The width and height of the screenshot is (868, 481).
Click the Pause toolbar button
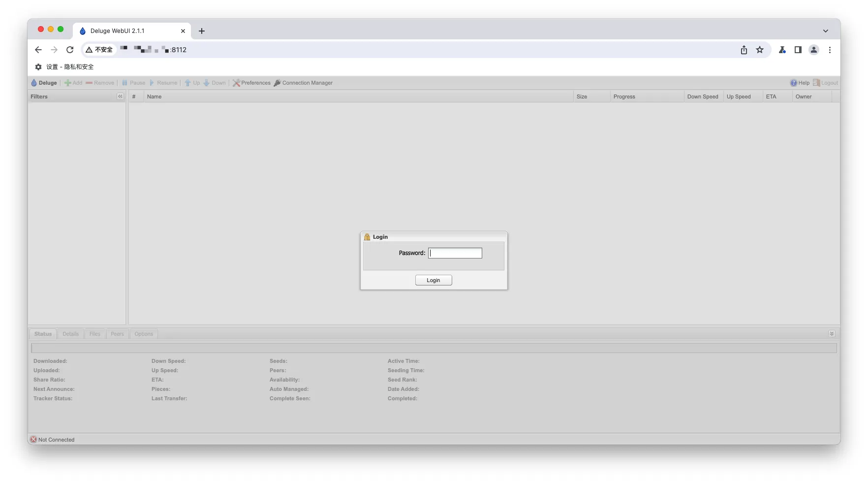click(133, 83)
